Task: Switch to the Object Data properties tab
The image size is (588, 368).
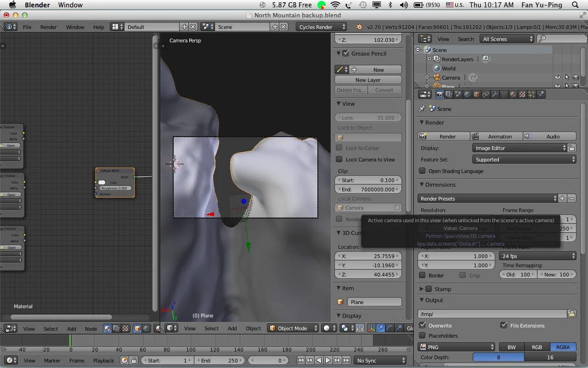Action: point(504,94)
